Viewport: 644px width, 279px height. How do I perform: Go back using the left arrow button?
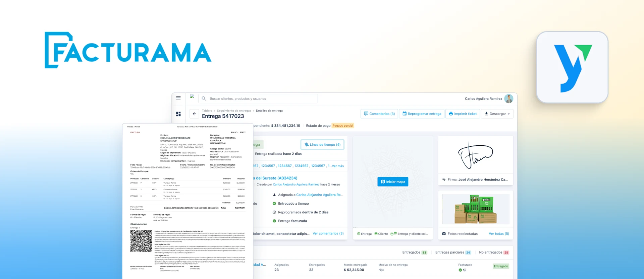tap(194, 114)
